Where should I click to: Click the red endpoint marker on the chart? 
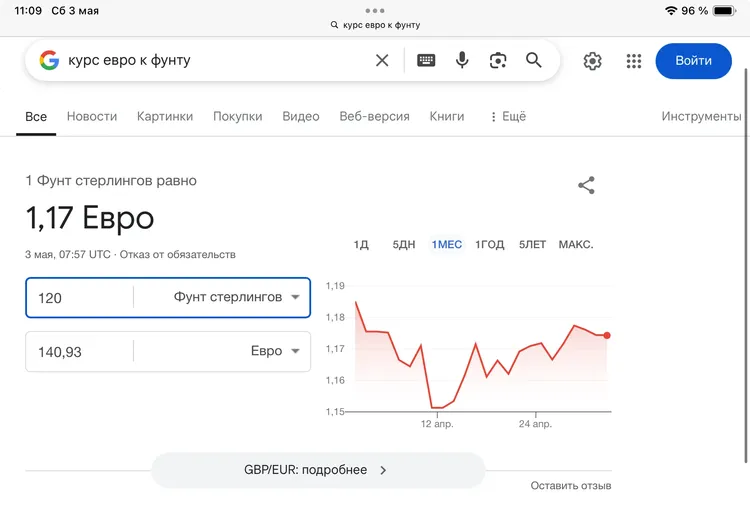pyautogui.click(x=607, y=335)
